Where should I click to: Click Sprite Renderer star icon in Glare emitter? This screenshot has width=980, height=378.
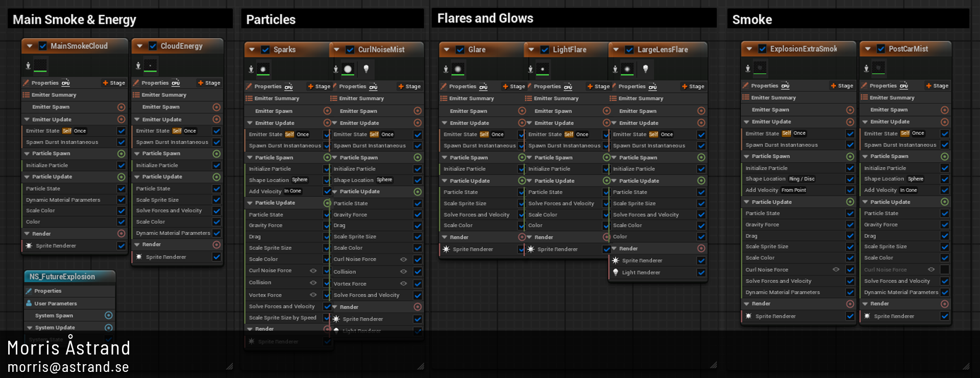click(446, 249)
